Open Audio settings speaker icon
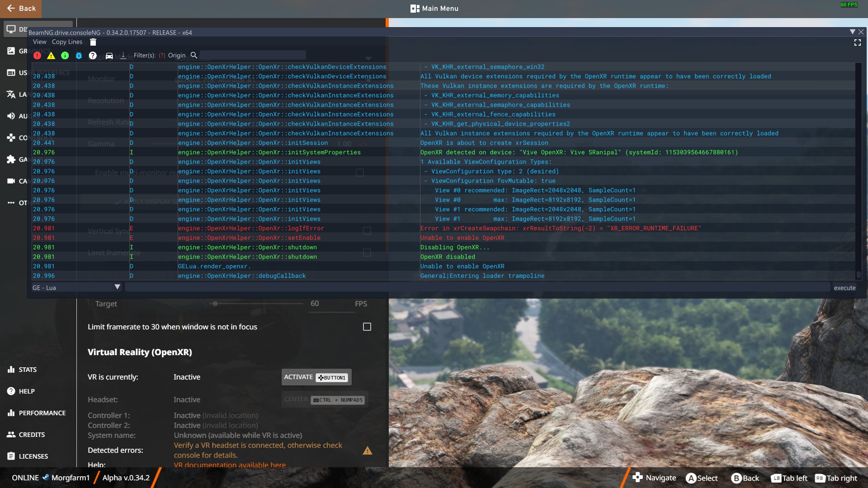The image size is (868, 488). point(11,116)
